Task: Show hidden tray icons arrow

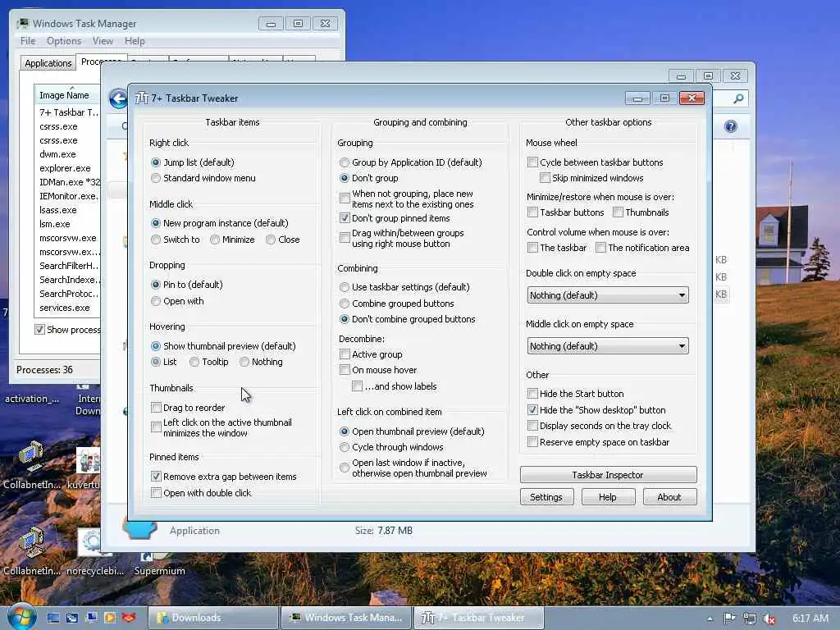Action: pos(710,619)
